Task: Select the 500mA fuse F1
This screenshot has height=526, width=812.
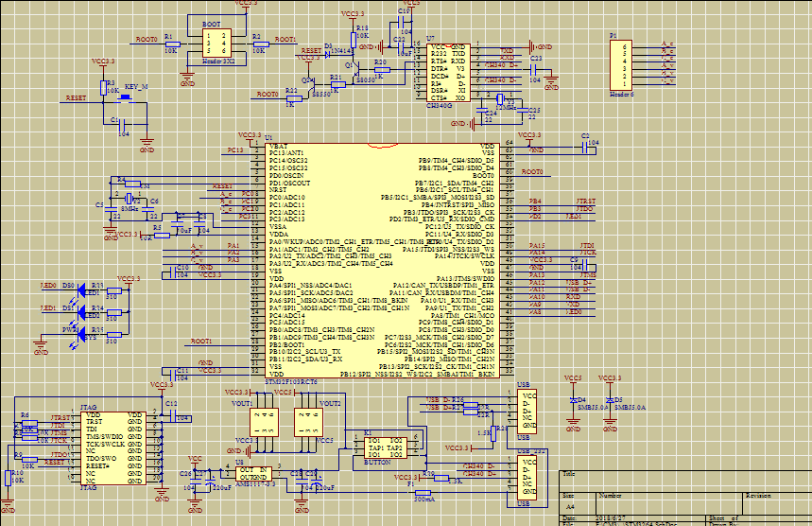Action: click(x=423, y=492)
